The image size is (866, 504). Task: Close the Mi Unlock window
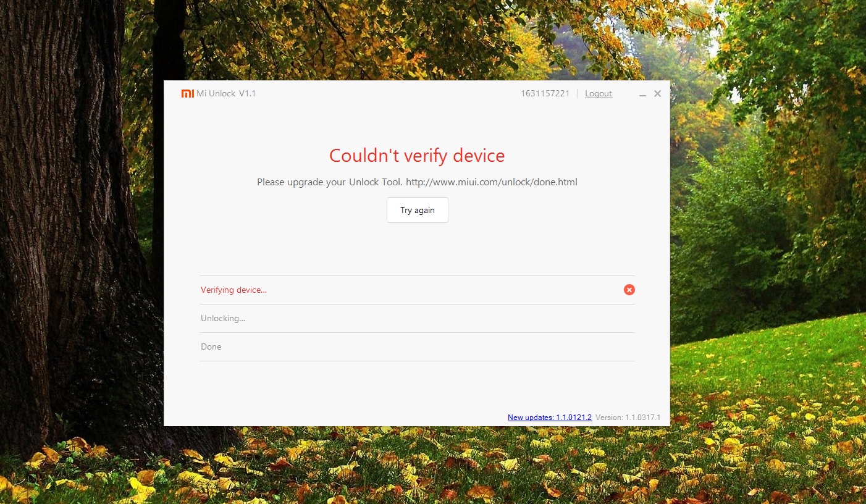click(658, 94)
